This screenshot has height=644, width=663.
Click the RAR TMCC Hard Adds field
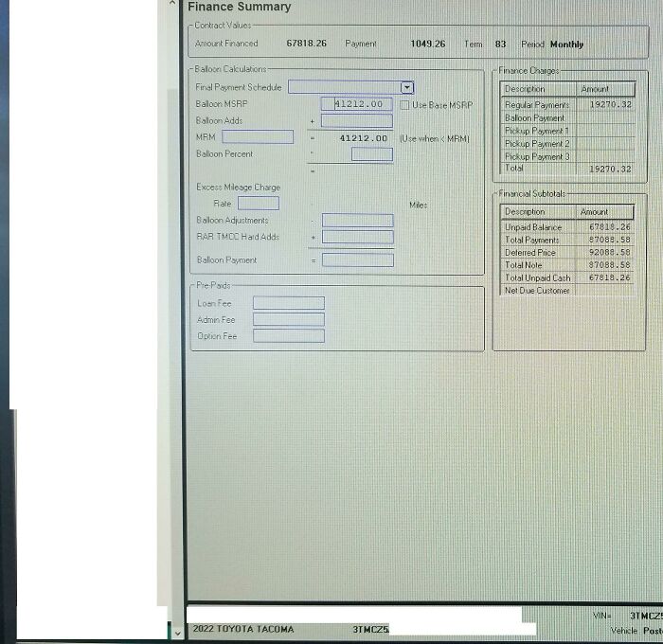(357, 237)
